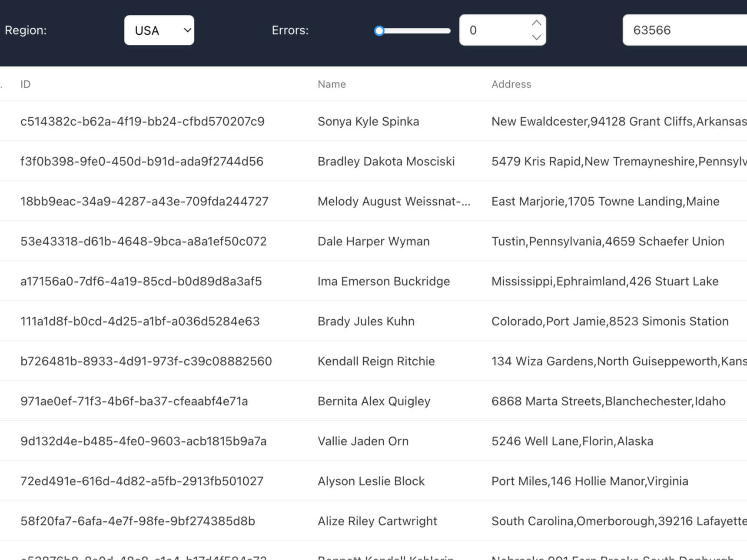This screenshot has width=747, height=560.
Task: Select the row for Sonya Kyle Spinka
Action: (368, 121)
